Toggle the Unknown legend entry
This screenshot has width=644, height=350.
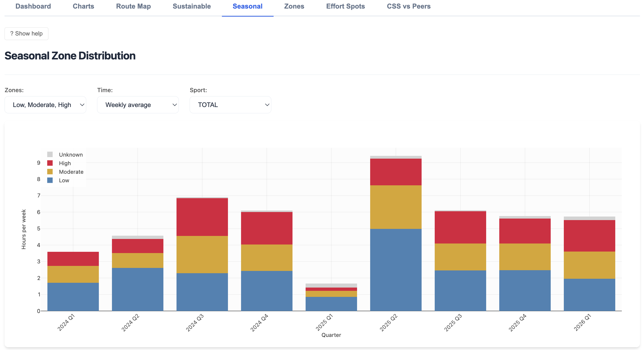pyautogui.click(x=65, y=155)
